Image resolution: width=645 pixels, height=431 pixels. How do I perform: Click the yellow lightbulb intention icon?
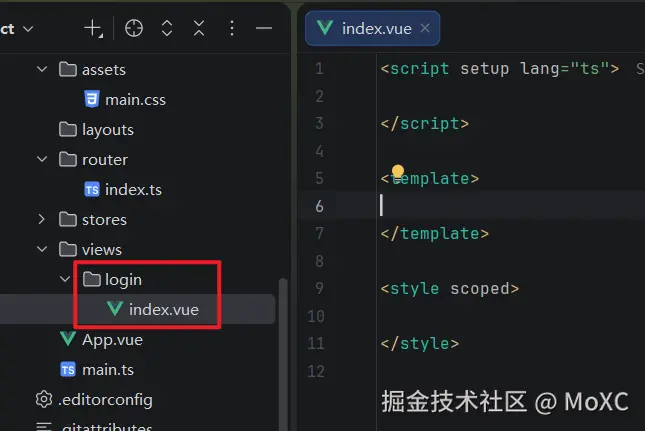coord(398,171)
